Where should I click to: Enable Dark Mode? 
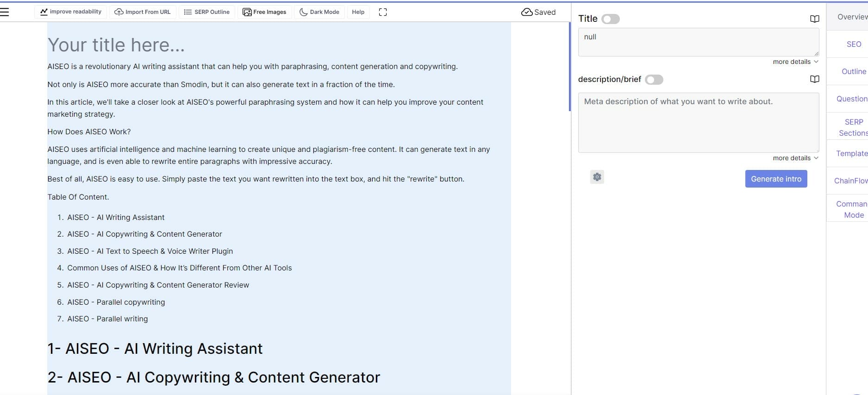coord(319,12)
